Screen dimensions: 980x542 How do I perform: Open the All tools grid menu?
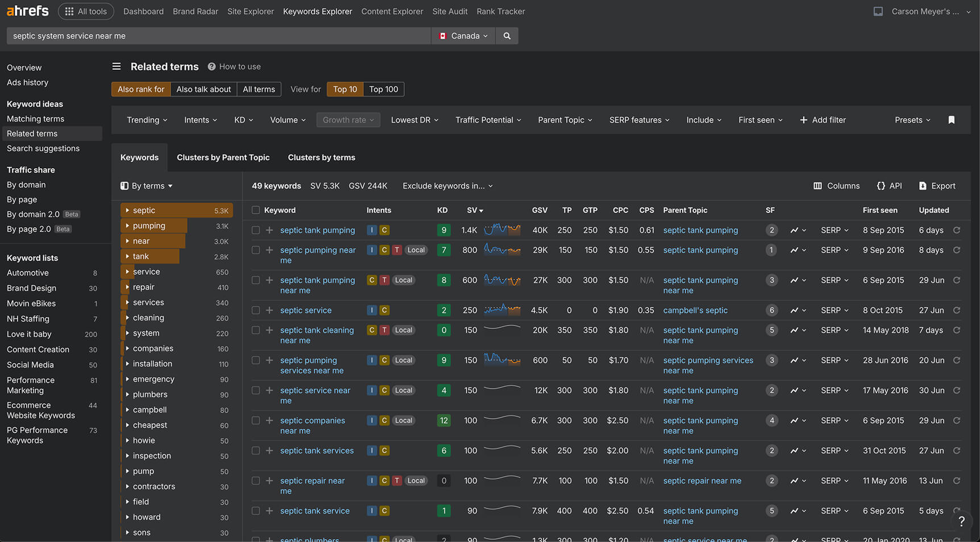(x=86, y=11)
